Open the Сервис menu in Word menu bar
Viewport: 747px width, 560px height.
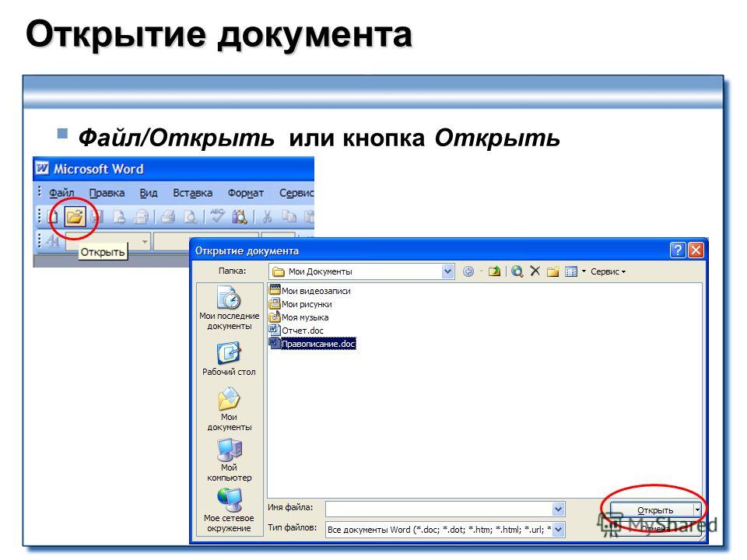[x=296, y=193]
